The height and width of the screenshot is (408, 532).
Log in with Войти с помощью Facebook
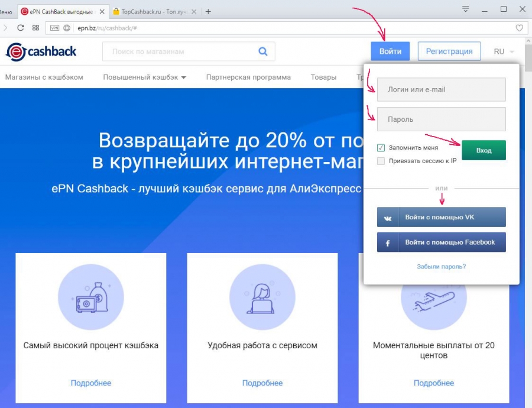(441, 242)
